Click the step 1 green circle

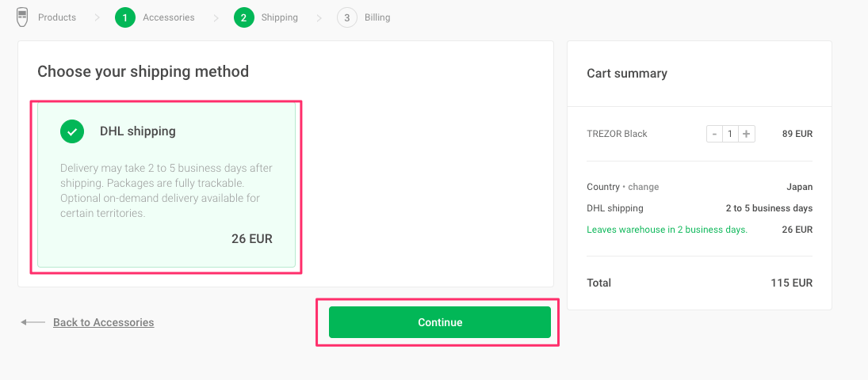point(125,17)
